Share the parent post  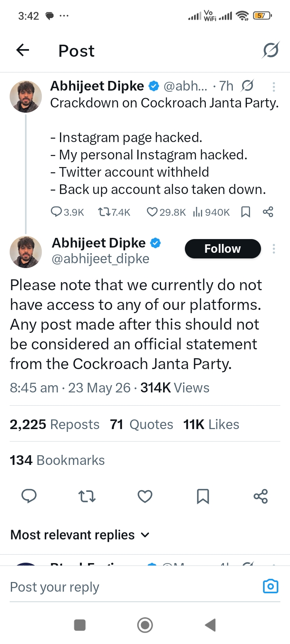268,212
